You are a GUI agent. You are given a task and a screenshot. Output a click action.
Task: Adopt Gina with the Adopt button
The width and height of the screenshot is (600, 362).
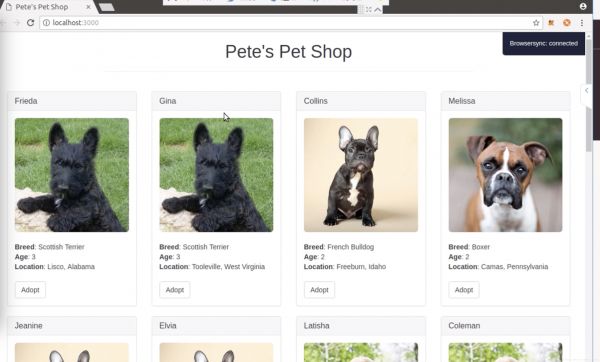coord(174,290)
